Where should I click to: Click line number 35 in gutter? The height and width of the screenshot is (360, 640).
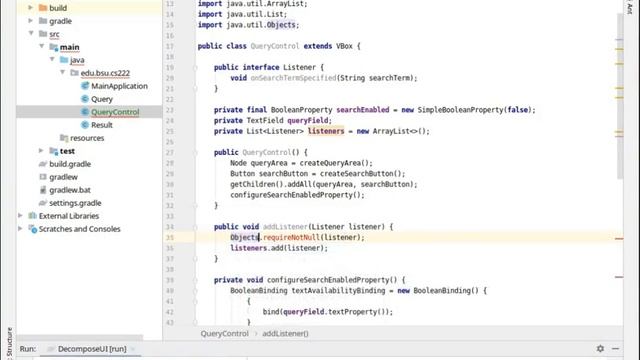point(170,238)
